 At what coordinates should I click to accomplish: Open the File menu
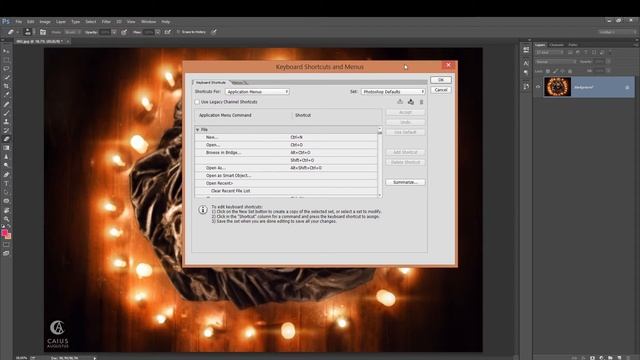[19, 22]
